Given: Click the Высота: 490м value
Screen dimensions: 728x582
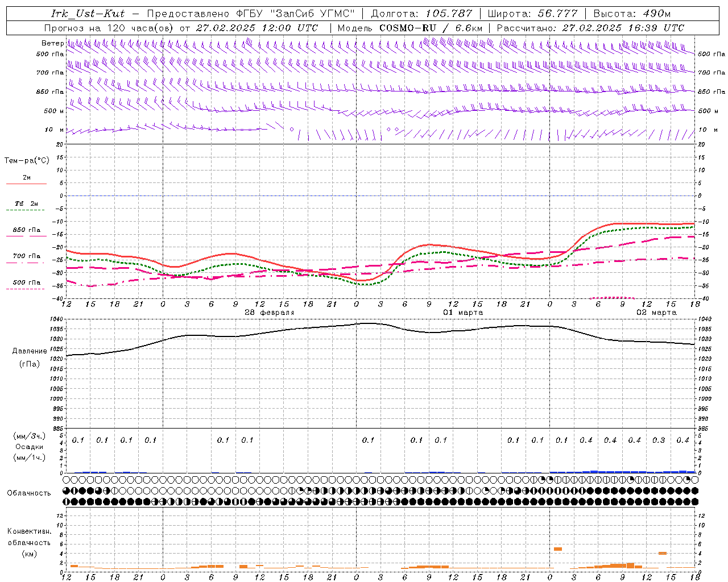Looking at the screenshot, I should click(632, 14).
